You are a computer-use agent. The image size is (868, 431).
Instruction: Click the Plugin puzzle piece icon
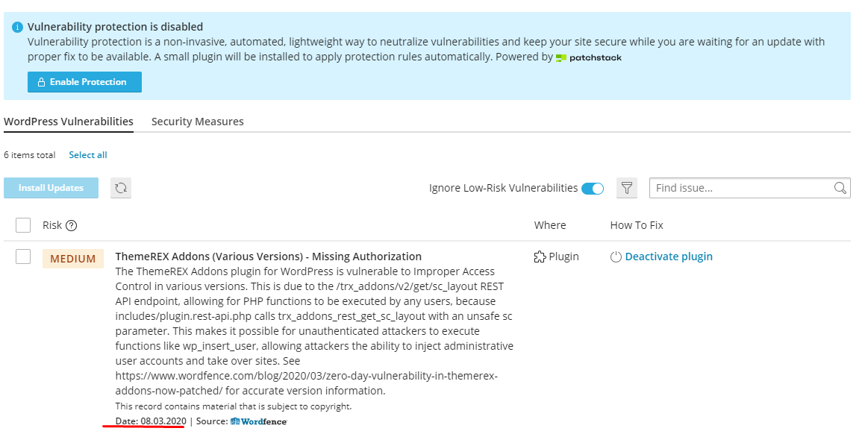[540, 257]
